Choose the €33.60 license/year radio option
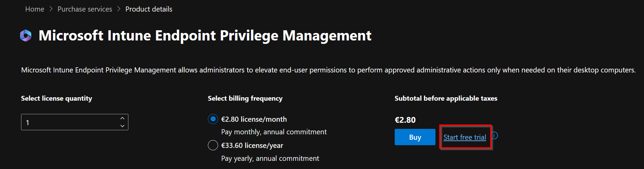The height and width of the screenshot is (169, 644). [x=213, y=145]
